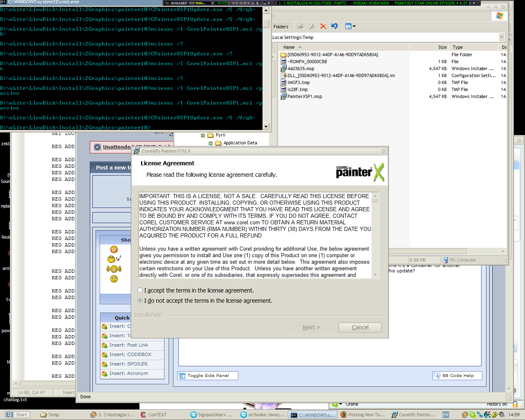The image size is (525, 420).
Task: Click the My Computer status bar icon
Action: coord(446,260)
